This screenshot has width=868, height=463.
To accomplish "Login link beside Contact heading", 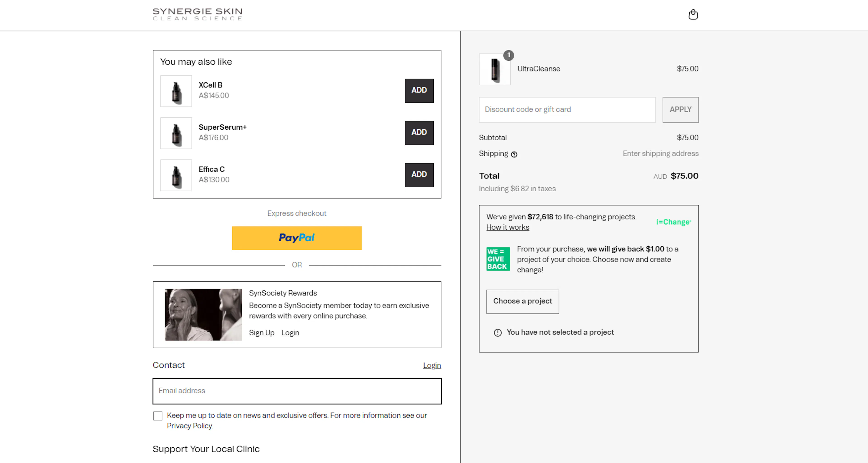I will tap(432, 366).
